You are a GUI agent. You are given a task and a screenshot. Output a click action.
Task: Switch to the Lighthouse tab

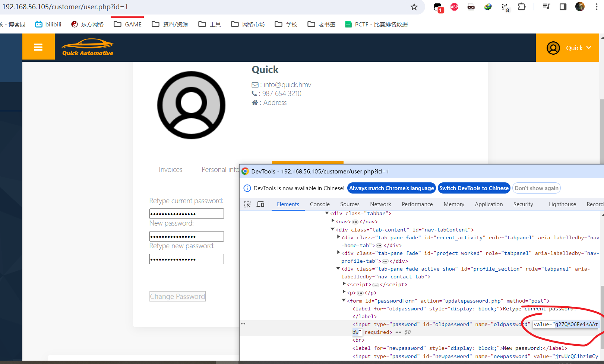[562, 204]
